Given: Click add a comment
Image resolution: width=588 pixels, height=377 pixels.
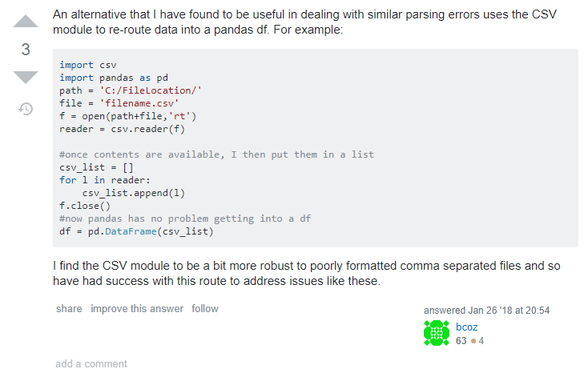Looking at the screenshot, I should 91,364.
